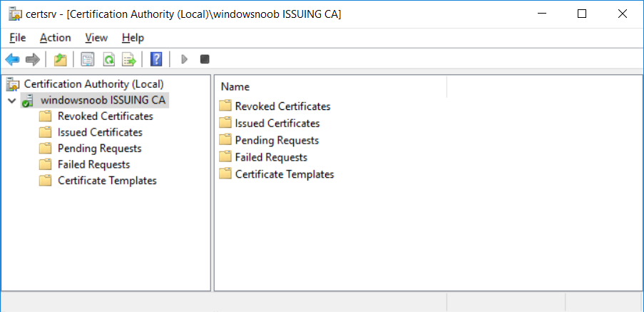
Task: Select Failed Requests text in right pane
Action: click(272, 157)
